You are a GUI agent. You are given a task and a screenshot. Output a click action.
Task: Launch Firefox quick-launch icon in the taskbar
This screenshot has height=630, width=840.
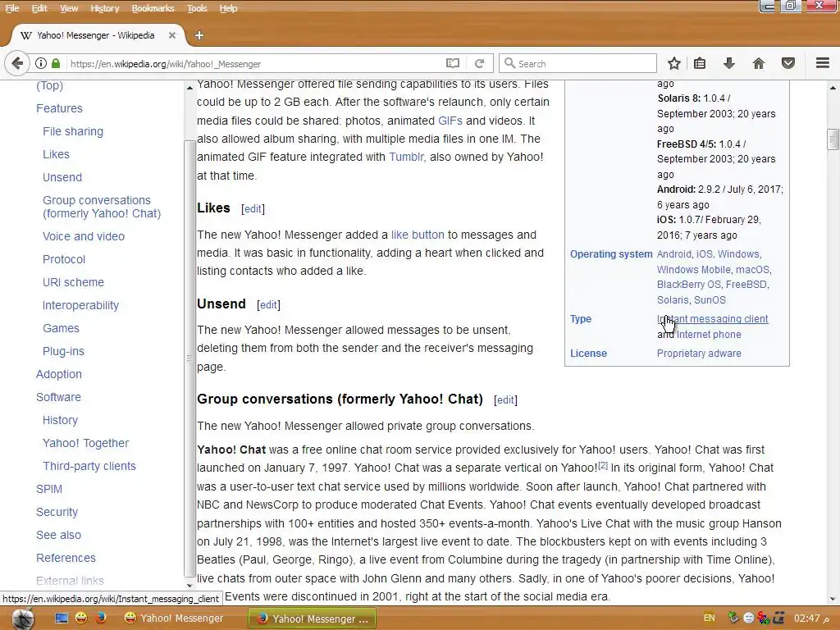point(100,619)
